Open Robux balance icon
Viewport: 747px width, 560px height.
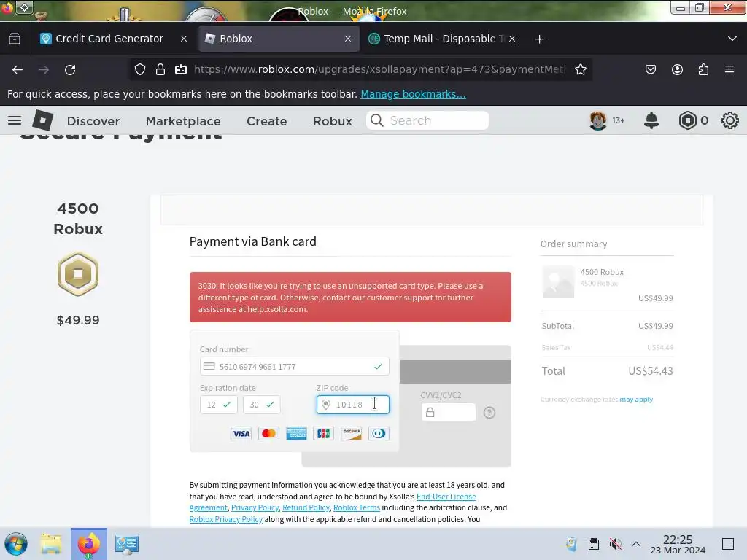pyautogui.click(x=687, y=120)
